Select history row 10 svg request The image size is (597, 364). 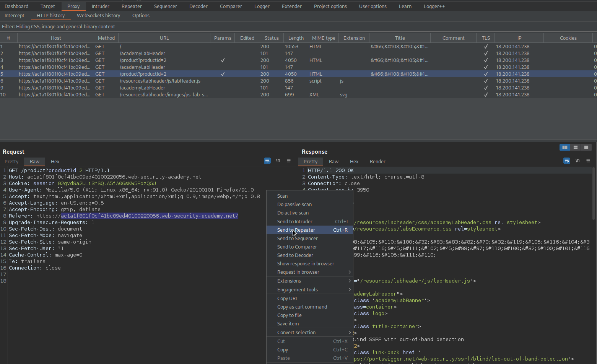pos(298,95)
